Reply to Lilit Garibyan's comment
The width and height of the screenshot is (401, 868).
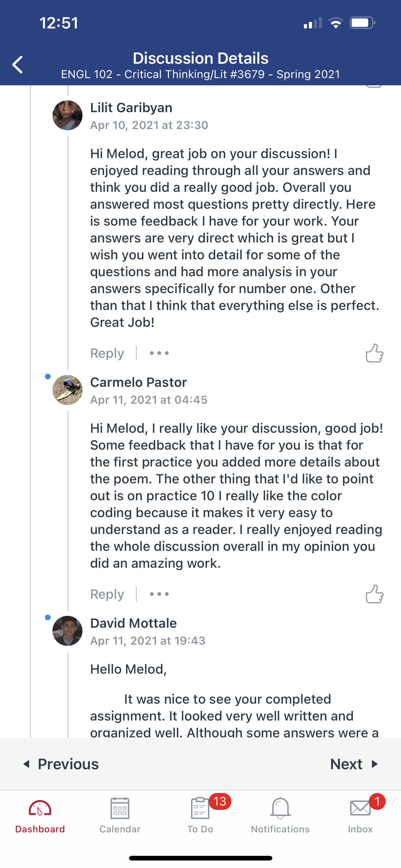pyautogui.click(x=107, y=353)
